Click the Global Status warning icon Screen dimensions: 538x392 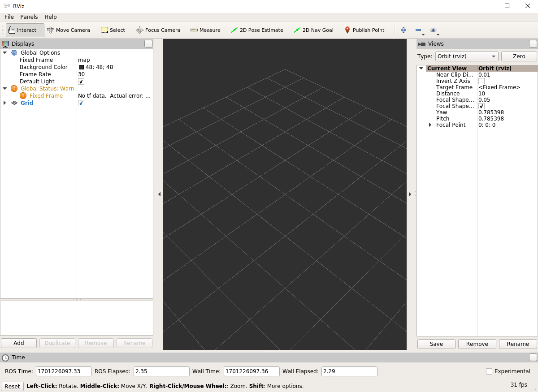point(14,89)
